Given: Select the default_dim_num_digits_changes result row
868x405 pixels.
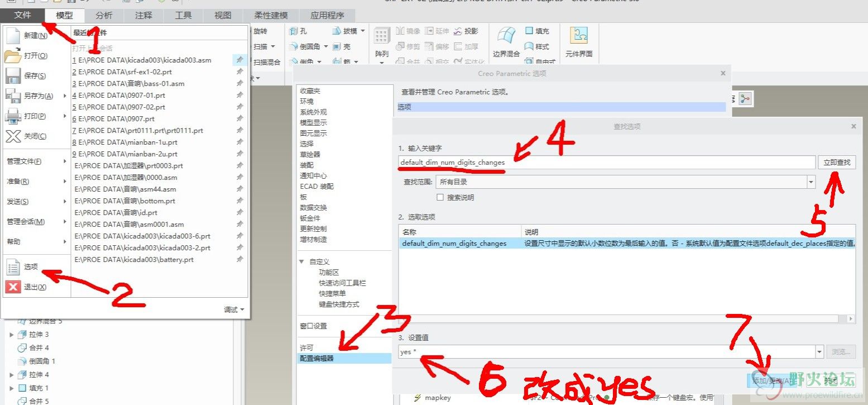Looking at the screenshot, I should point(627,243).
